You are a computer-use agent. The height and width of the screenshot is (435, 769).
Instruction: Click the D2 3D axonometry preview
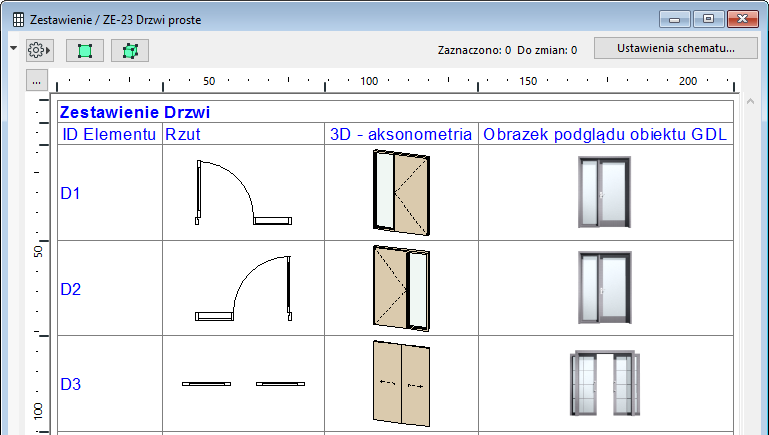coord(401,288)
